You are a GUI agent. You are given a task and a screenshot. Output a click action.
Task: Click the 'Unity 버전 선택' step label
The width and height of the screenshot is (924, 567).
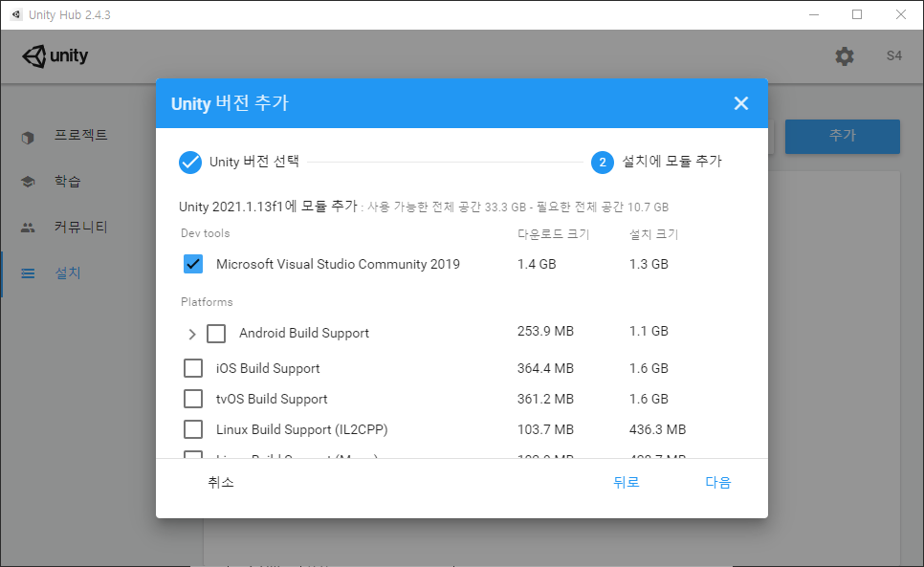click(254, 162)
